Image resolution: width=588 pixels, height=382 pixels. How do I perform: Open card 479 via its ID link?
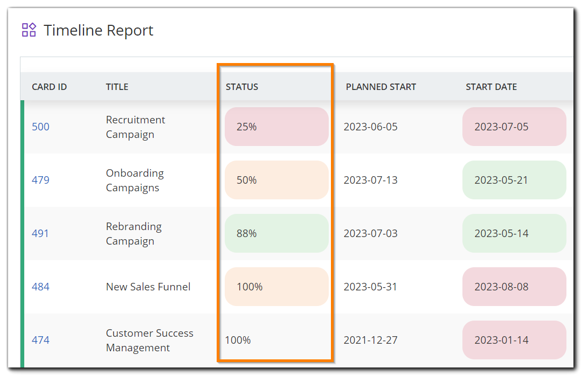click(40, 180)
